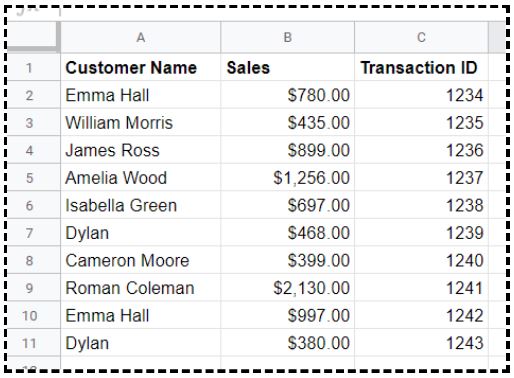Click the Transaction ID header cell

point(421,67)
